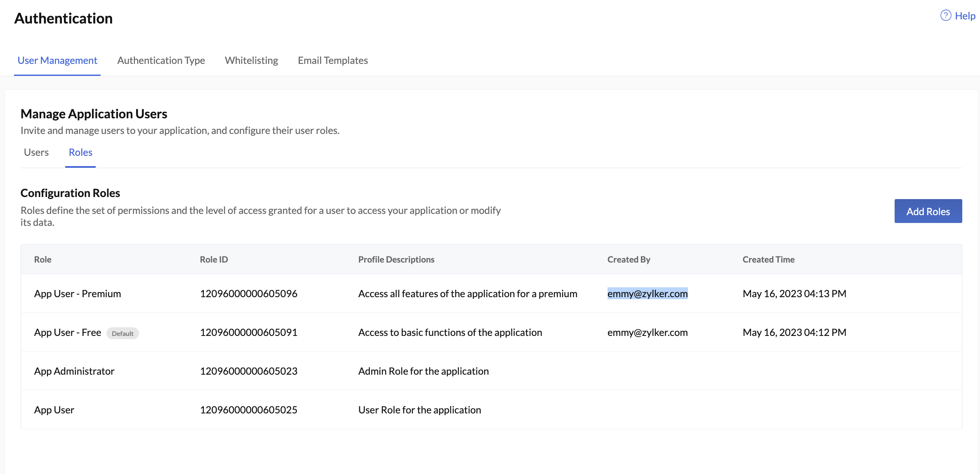Image resolution: width=980 pixels, height=474 pixels.
Task: Switch to the Users sub-tab
Action: (36, 153)
